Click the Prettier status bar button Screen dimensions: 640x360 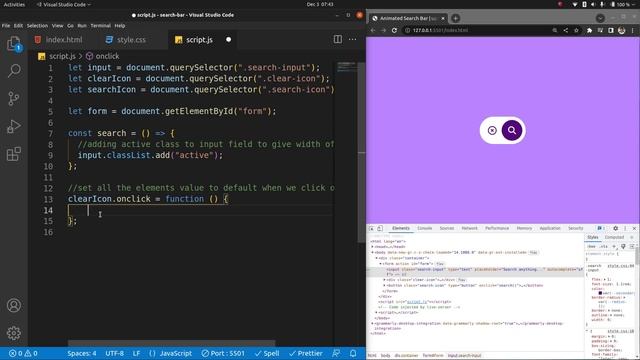point(306,353)
